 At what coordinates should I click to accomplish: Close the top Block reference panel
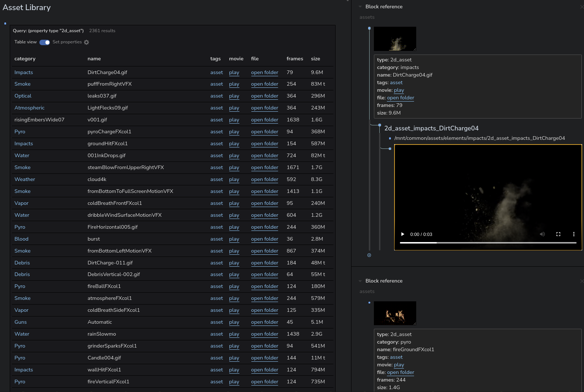click(581, 7)
